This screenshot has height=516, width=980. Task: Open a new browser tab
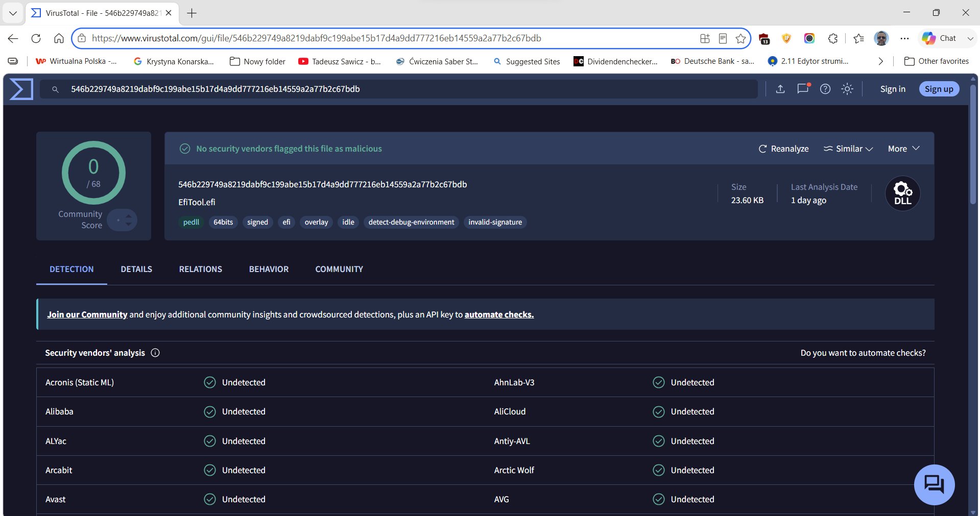(x=192, y=13)
